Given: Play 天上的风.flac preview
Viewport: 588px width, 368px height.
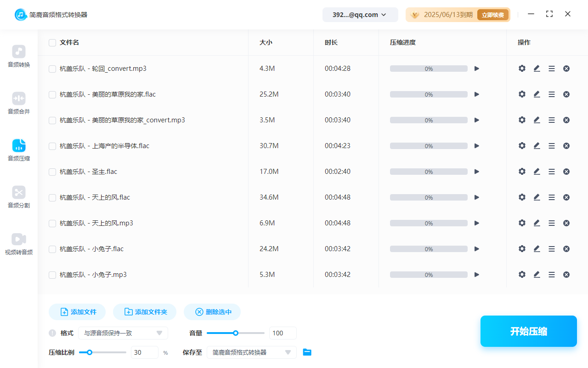Looking at the screenshot, I should tap(477, 197).
